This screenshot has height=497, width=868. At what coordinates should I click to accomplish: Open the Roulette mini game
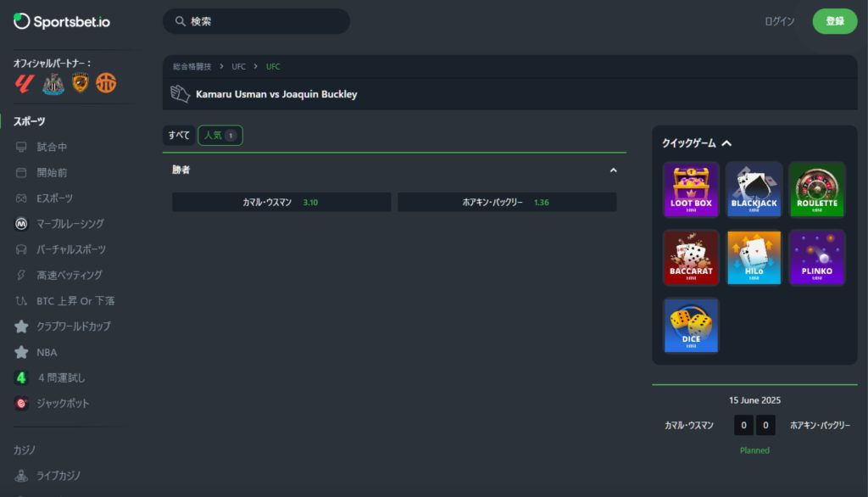817,189
